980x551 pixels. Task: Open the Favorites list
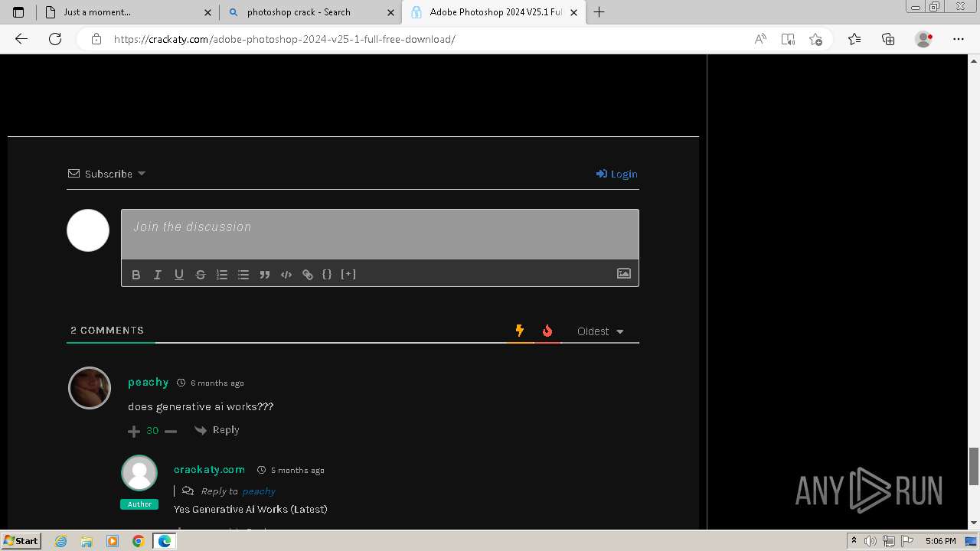(x=854, y=39)
